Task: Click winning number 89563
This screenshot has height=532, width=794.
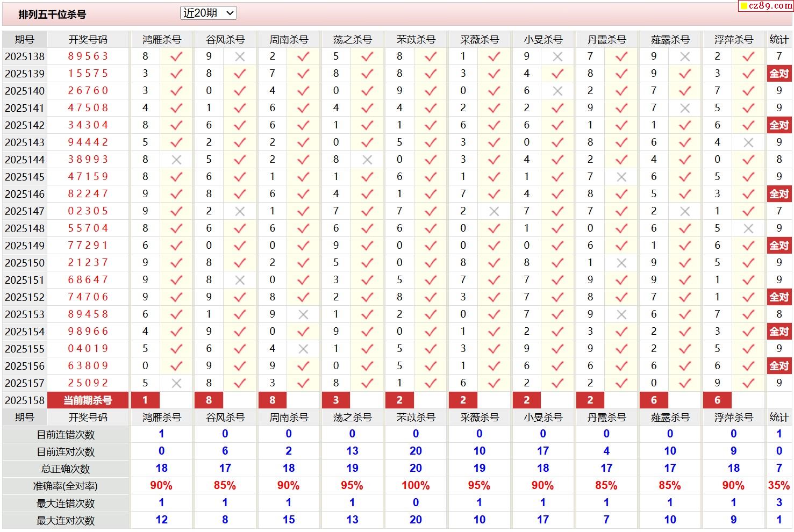Action: point(88,56)
